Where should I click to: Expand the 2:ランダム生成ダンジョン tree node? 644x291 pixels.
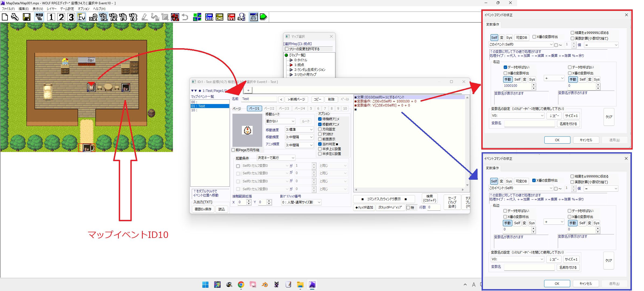(x=291, y=70)
